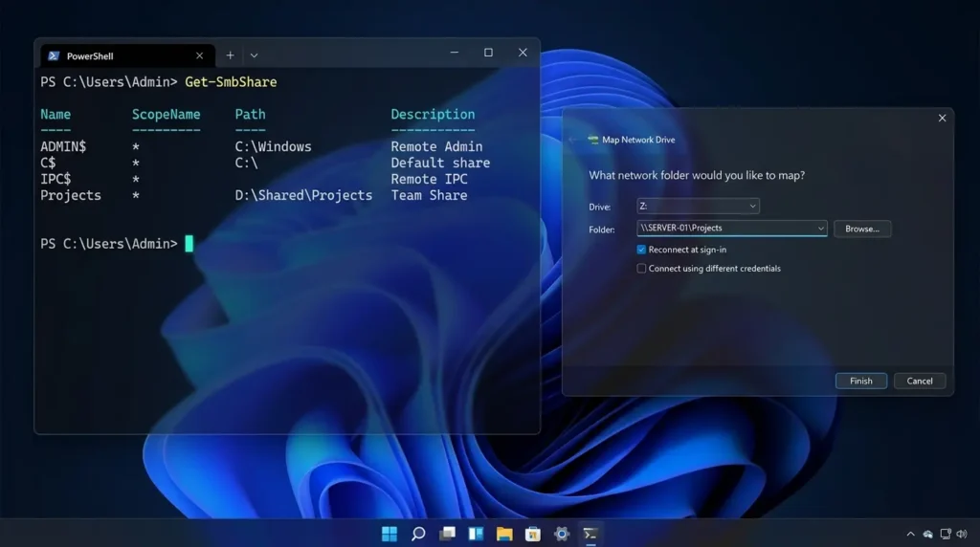Click the Finish button
The width and height of the screenshot is (980, 547).
coord(860,381)
